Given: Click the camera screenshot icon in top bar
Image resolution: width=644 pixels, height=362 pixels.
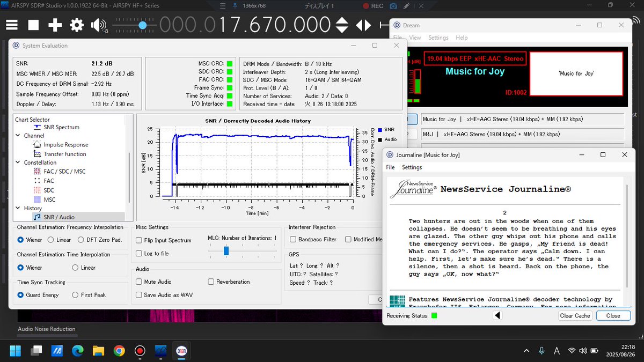Looking at the screenshot, I should [x=393, y=6].
